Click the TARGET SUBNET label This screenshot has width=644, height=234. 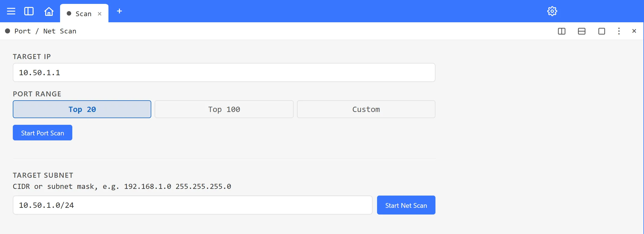[x=43, y=175]
